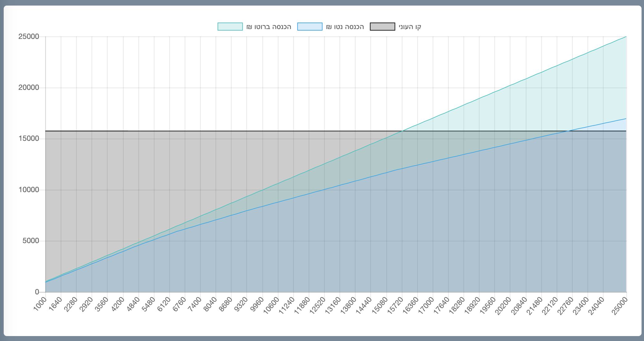Toggle the 'הכנסה נטו ₪' legend label
The image size is (644, 341).
pyautogui.click(x=345, y=27)
